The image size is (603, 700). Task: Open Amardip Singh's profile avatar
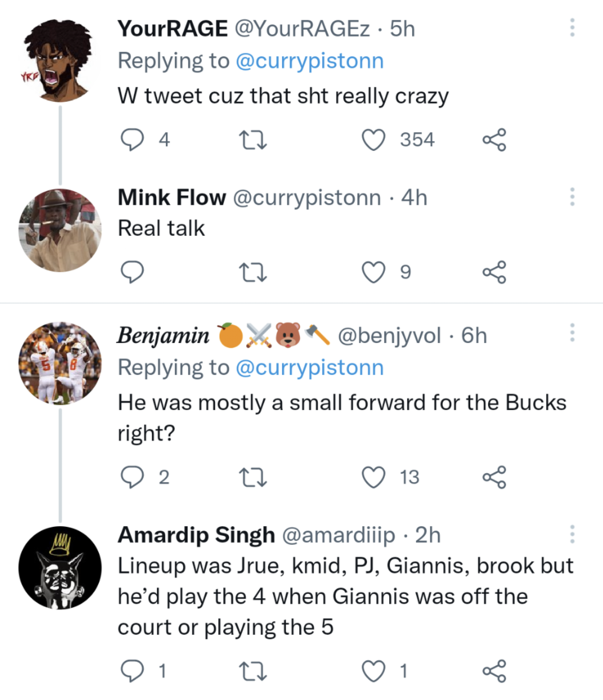[x=60, y=568]
